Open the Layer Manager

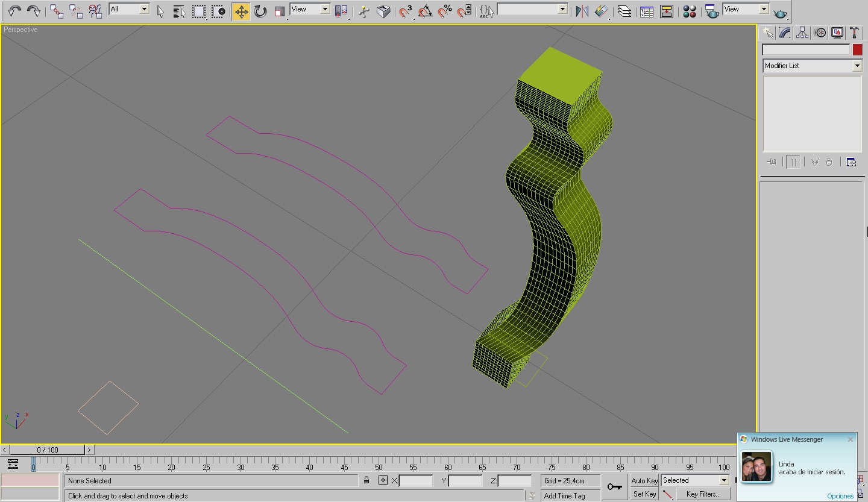624,11
